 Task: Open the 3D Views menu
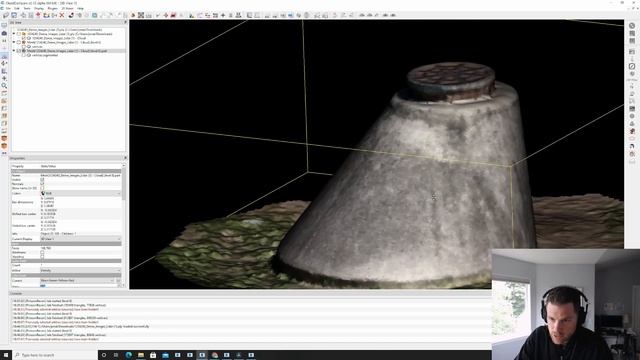(x=67, y=8)
